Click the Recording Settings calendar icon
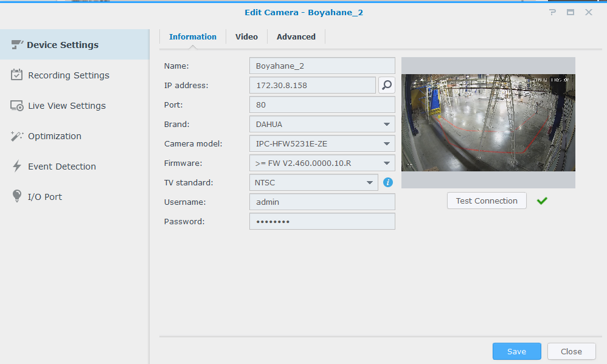The width and height of the screenshot is (607, 364). point(17,75)
